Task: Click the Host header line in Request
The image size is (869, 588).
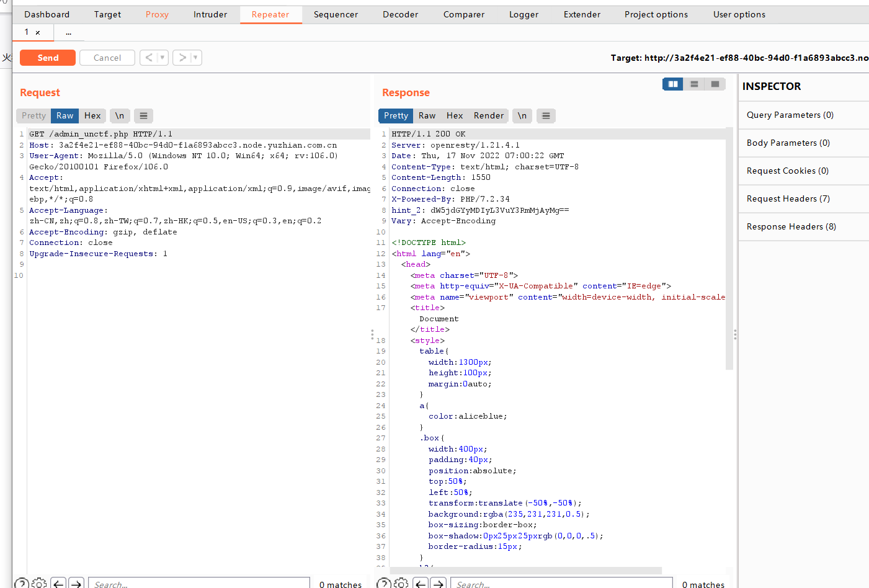Action: click(x=183, y=145)
